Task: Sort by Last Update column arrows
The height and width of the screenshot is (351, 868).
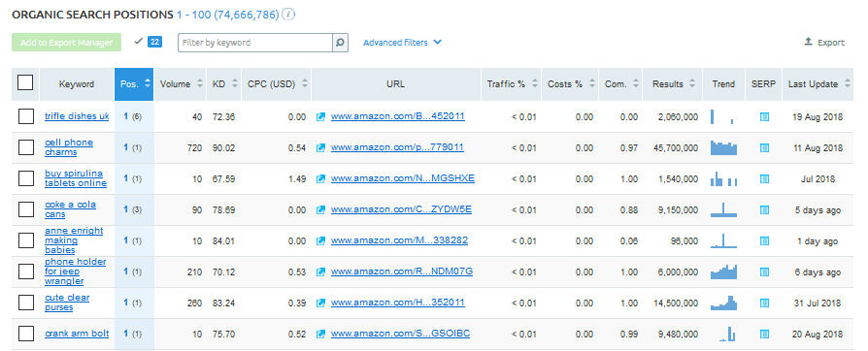Action: [x=848, y=84]
